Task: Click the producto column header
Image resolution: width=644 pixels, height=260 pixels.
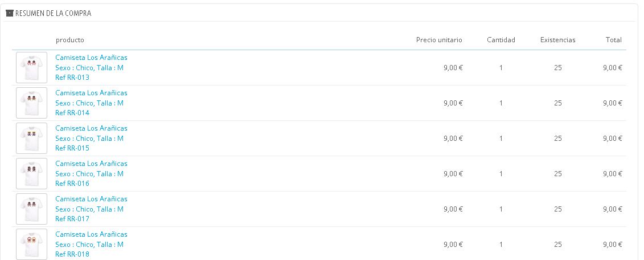Action: 70,40
